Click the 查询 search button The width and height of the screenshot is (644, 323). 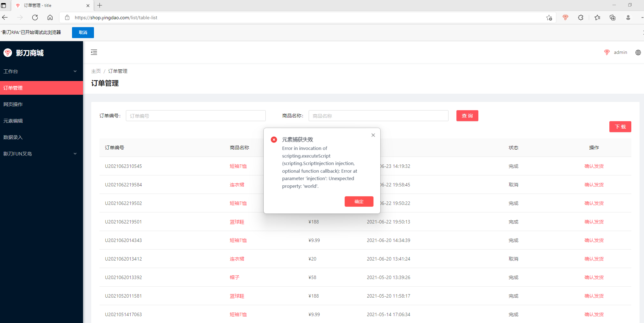(467, 116)
